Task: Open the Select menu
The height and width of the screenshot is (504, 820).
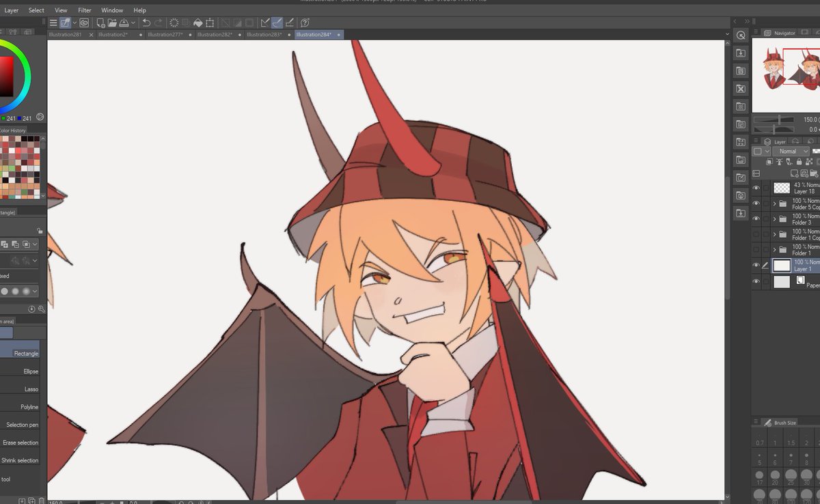Action: tap(36, 10)
